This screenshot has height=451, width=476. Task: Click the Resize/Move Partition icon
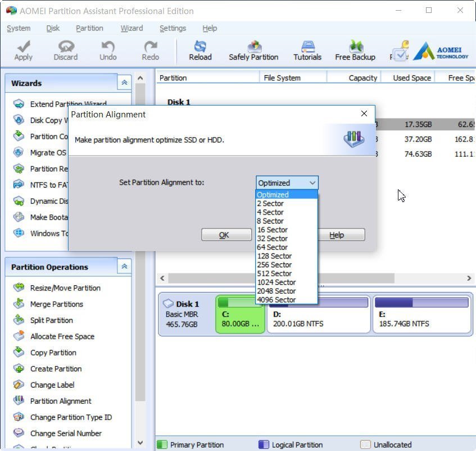tap(19, 287)
